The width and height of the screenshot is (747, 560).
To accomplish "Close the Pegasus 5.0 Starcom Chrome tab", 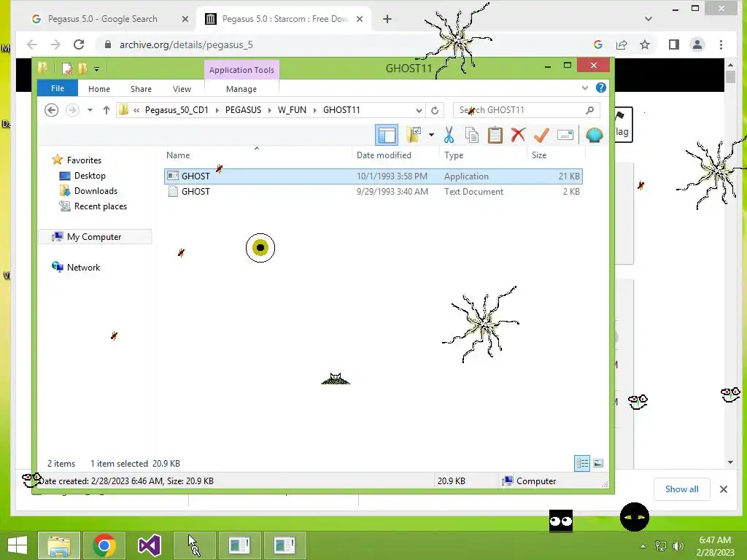I will click(360, 19).
